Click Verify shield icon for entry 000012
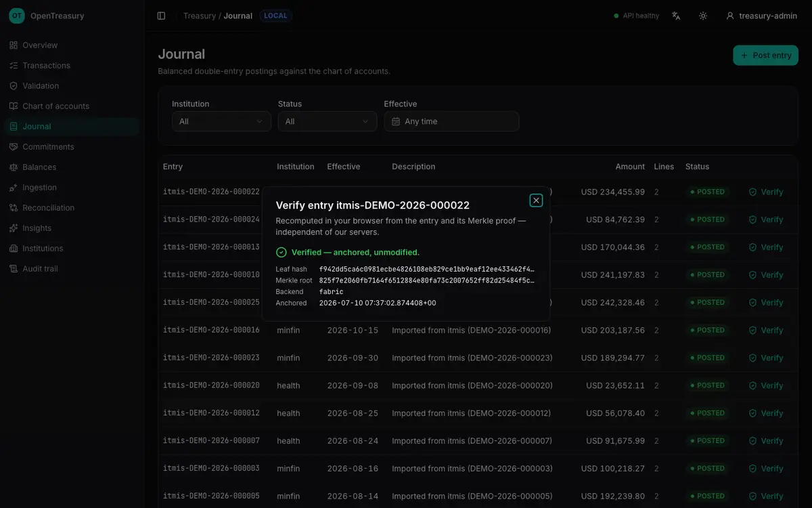The height and width of the screenshot is (508, 812). [752, 413]
